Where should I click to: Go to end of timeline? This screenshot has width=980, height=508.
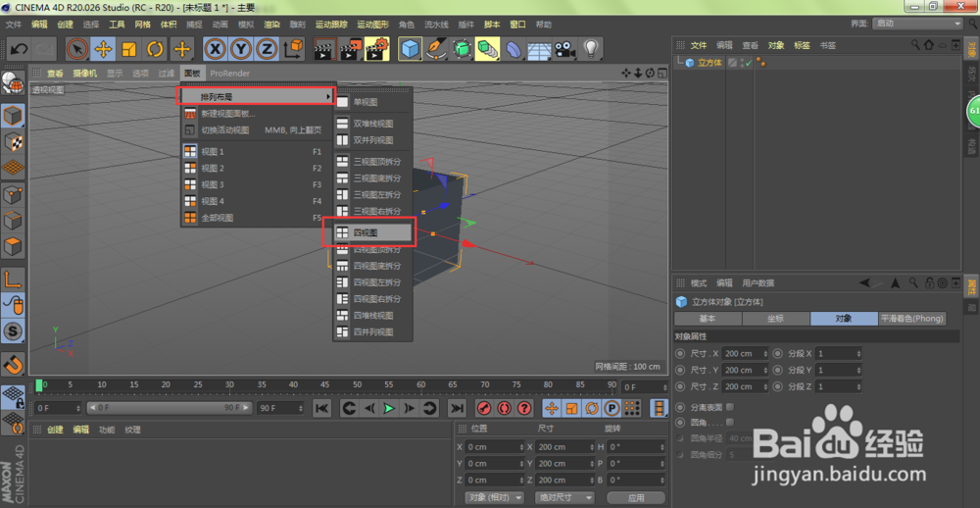tap(458, 409)
